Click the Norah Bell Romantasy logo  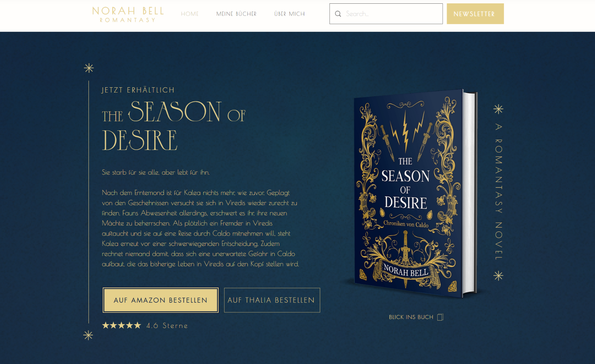click(128, 14)
